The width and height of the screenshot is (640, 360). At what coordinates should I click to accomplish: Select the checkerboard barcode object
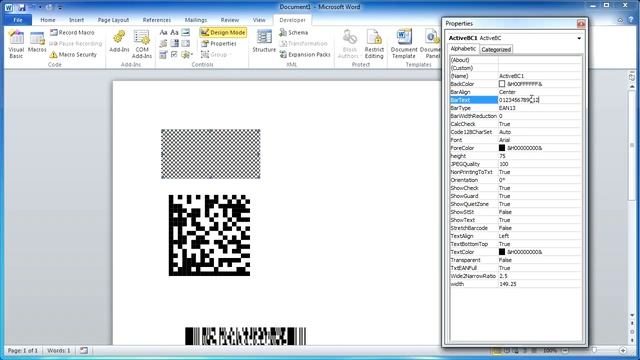click(x=211, y=154)
